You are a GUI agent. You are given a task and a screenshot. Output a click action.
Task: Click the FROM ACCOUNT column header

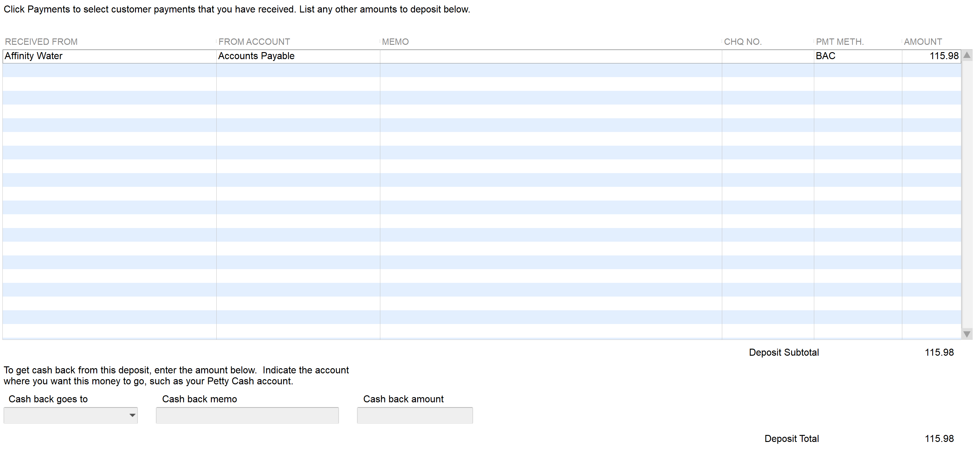254,42
